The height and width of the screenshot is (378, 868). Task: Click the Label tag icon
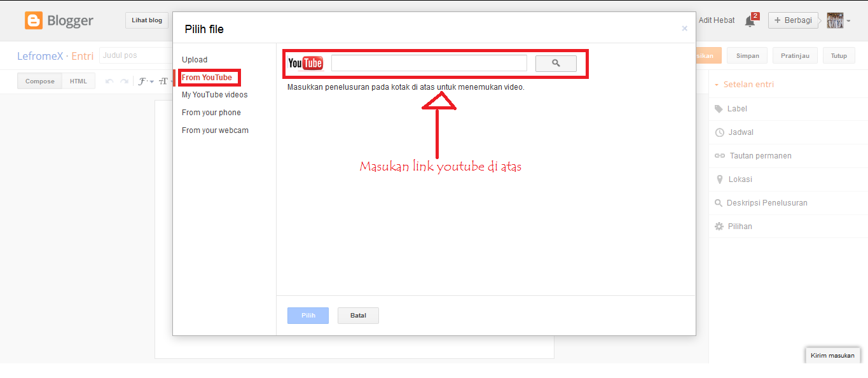[x=719, y=109]
